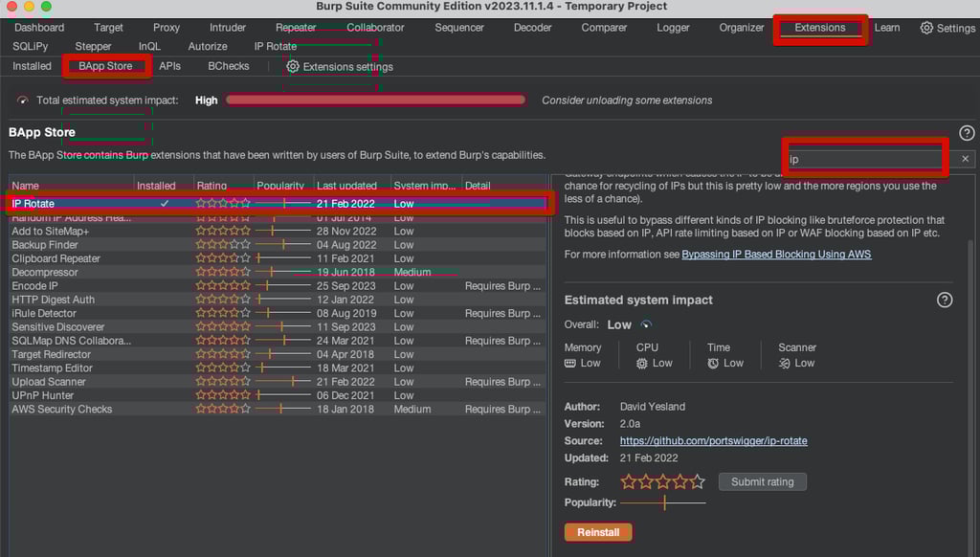The width and height of the screenshot is (980, 557).
Task: Click the rating stars in the Encode IP row
Action: point(223,286)
